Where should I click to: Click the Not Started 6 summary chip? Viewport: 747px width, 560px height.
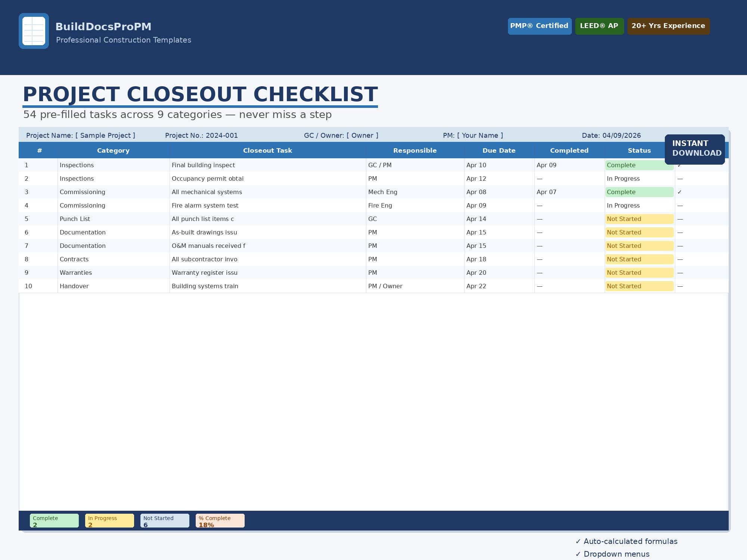165,521
